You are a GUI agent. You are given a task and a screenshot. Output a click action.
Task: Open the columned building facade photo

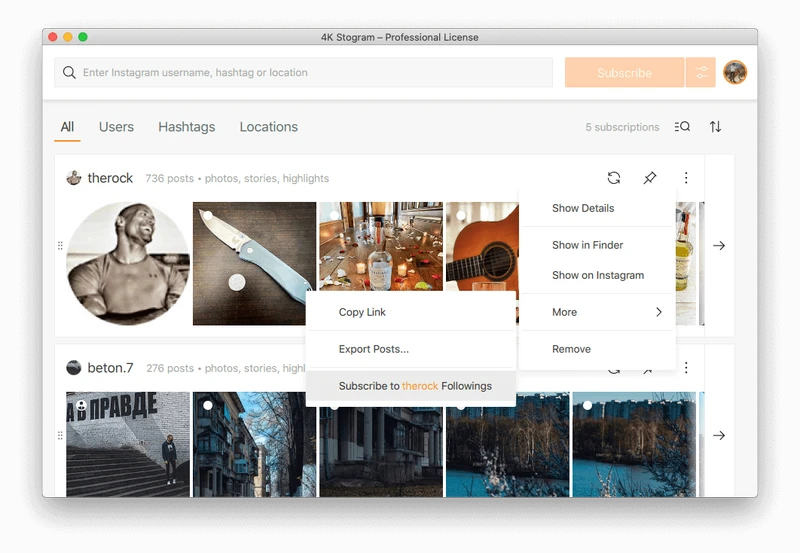tap(381, 451)
